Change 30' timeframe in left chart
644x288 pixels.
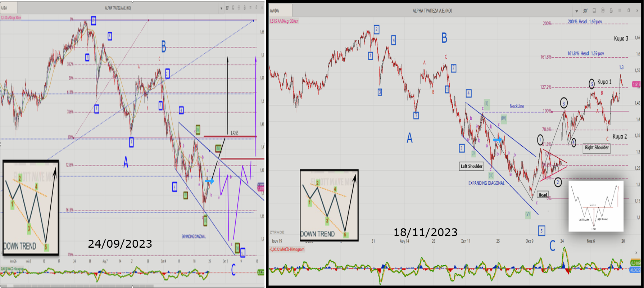[227, 8]
